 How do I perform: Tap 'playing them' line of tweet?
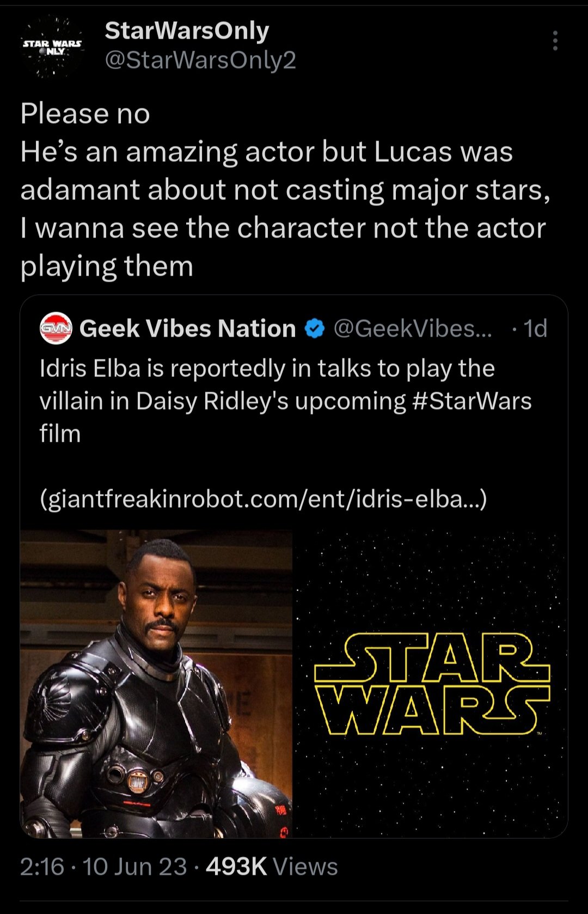click(107, 267)
